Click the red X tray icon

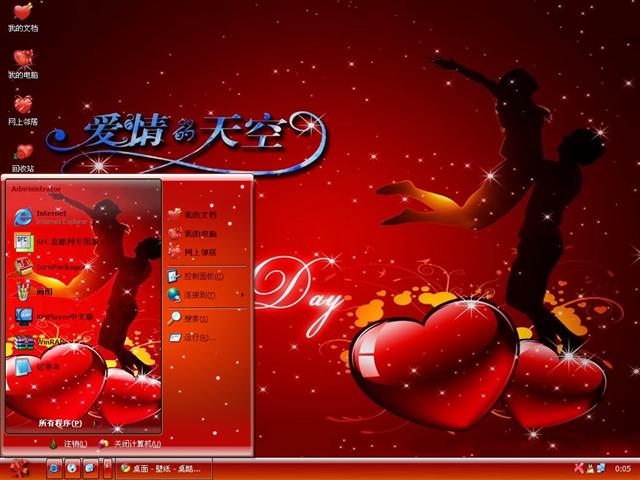[x=578, y=468]
